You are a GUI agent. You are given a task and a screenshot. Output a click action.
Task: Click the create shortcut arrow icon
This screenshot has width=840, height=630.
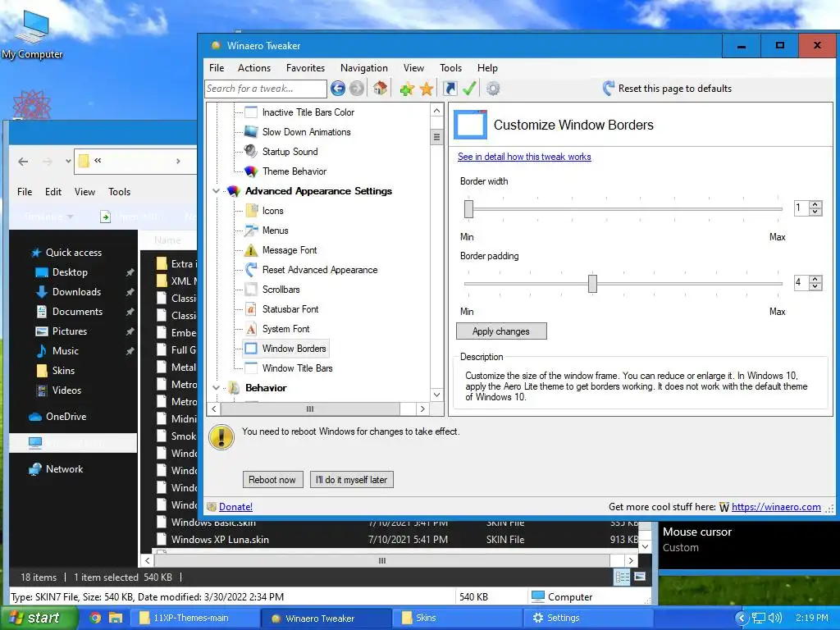pos(450,89)
